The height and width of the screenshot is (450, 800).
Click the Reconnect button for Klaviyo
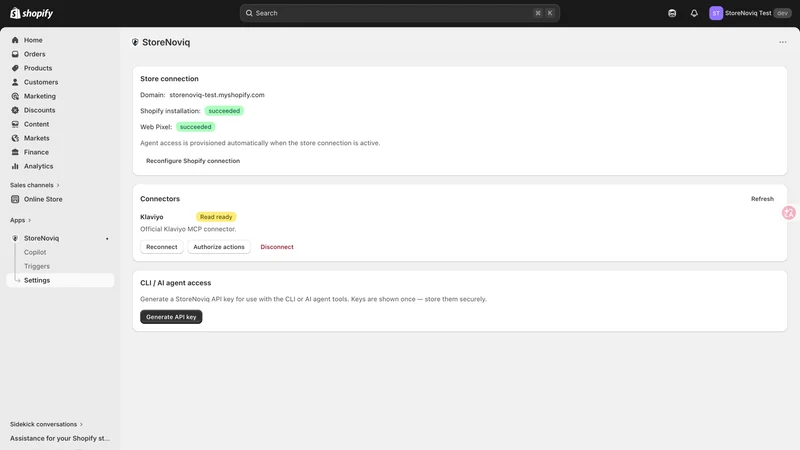[x=162, y=247]
